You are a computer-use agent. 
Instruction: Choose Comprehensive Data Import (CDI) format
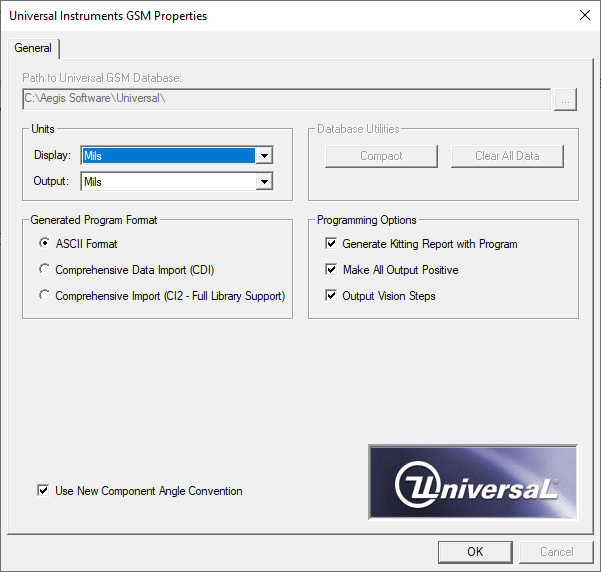coord(44,270)
